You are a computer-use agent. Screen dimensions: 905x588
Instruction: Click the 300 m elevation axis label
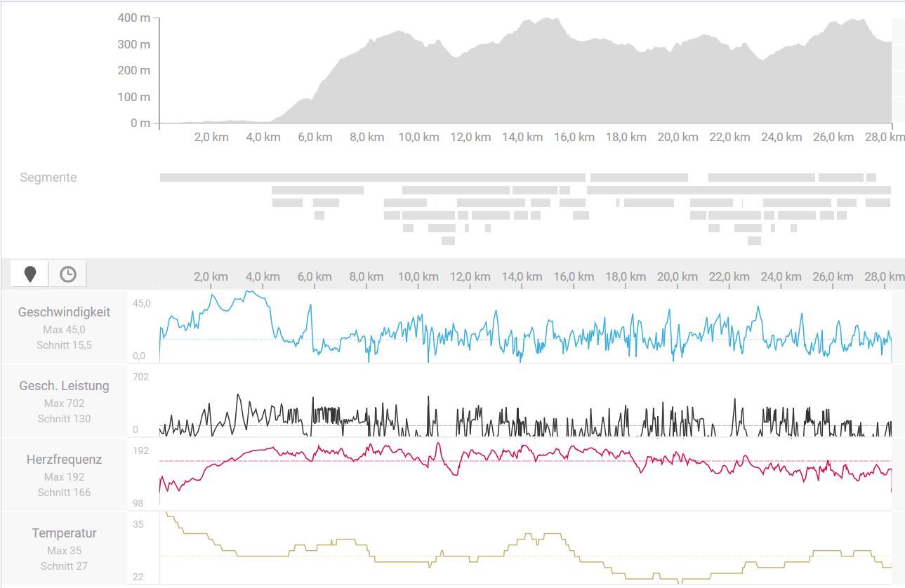133,44
